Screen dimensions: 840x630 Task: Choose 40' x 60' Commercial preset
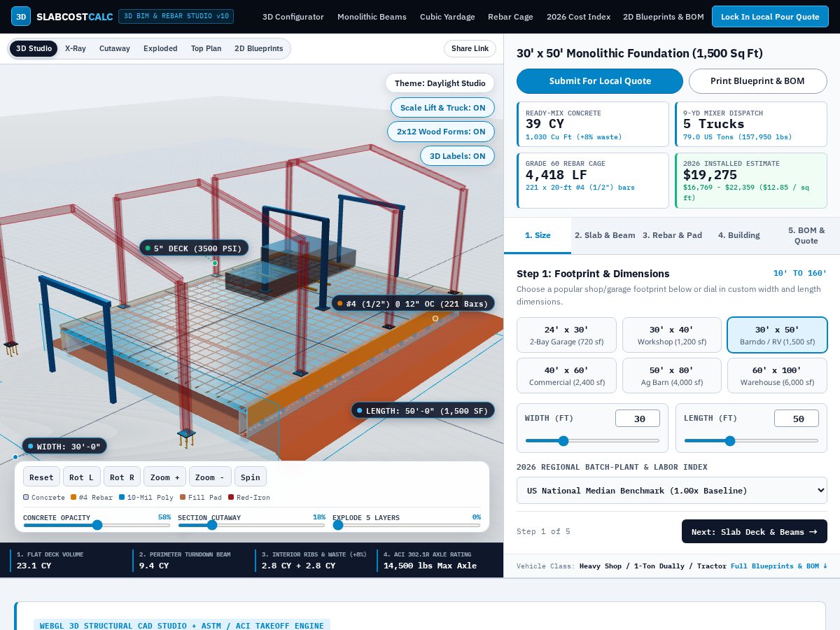[566, 376]
